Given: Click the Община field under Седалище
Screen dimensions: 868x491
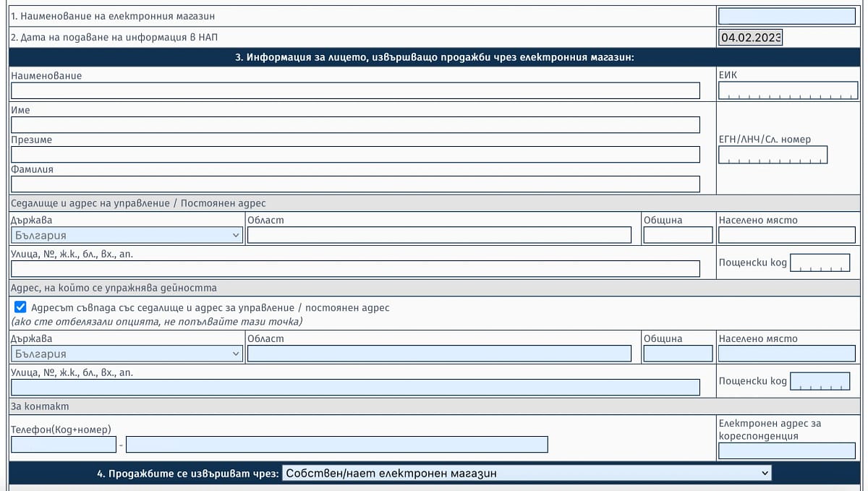Looking at the screenshot, I should (x=678, y=235).
